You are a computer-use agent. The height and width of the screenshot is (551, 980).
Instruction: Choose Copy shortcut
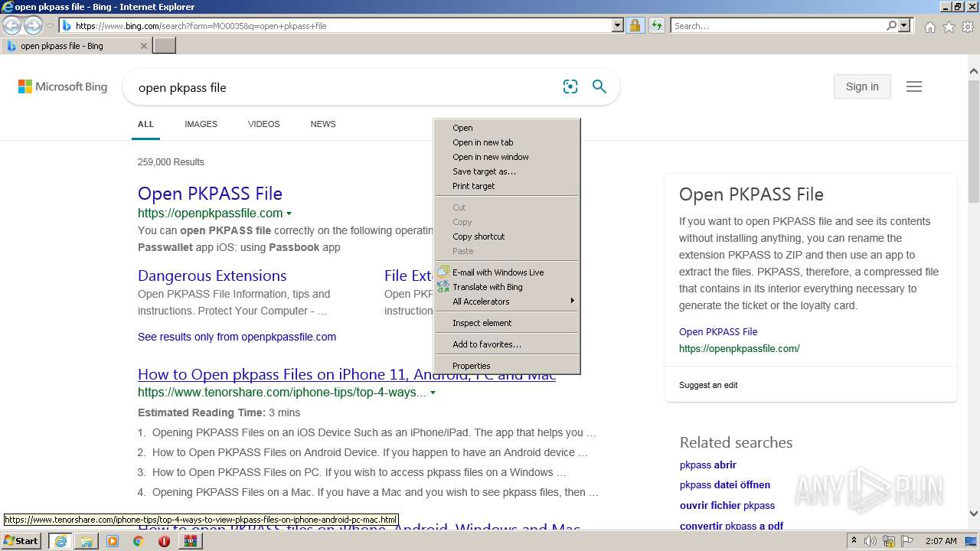tap(507, 236)
